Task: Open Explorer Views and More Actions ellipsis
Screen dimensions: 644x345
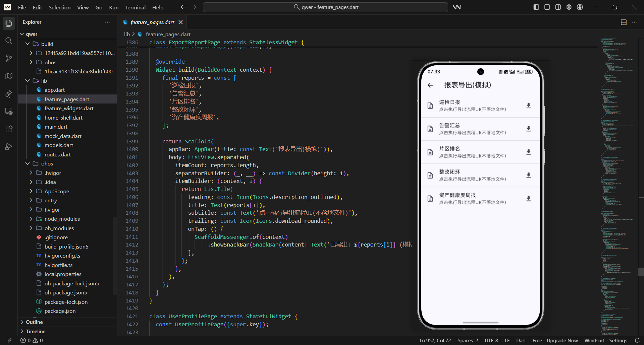Action: (x=107, y=22)
